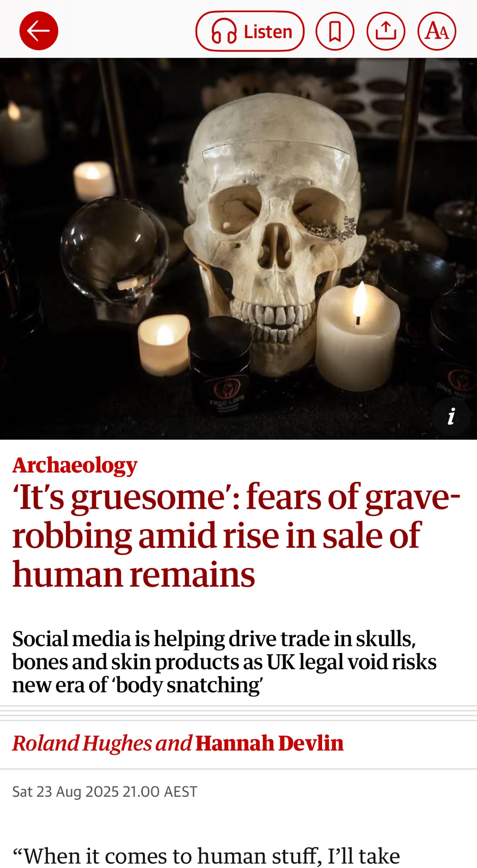Click the 'Social media is helping' standfirst
The width and height of the screenshot is (477, 868).
pos(224,662)
